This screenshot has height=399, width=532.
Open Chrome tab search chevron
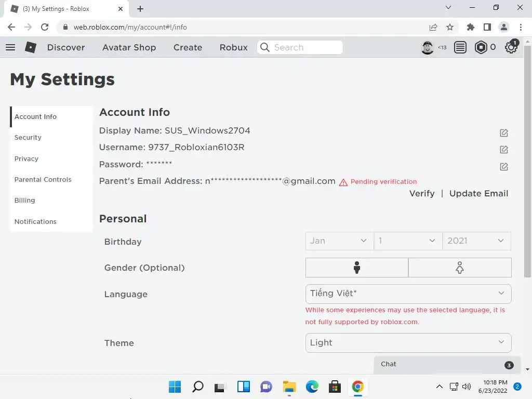(x=448, y=7)
